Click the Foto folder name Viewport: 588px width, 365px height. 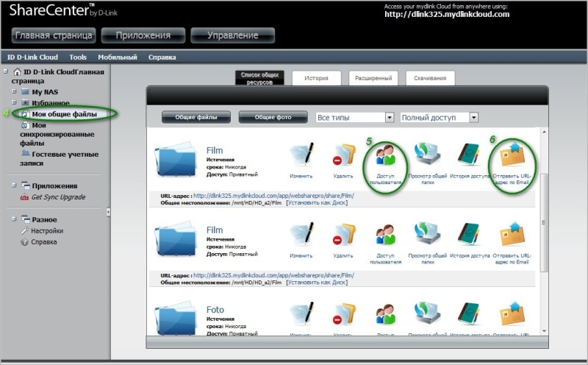coord(215,310)
